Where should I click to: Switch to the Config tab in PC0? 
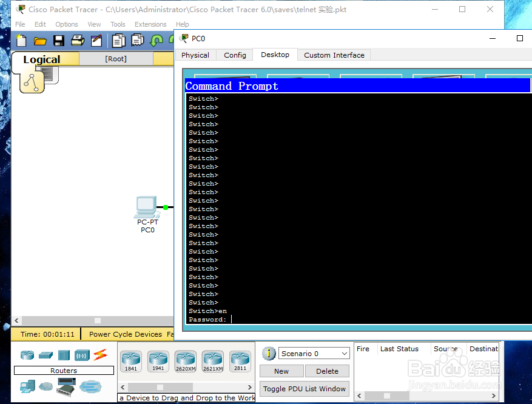tap(235, 55)
